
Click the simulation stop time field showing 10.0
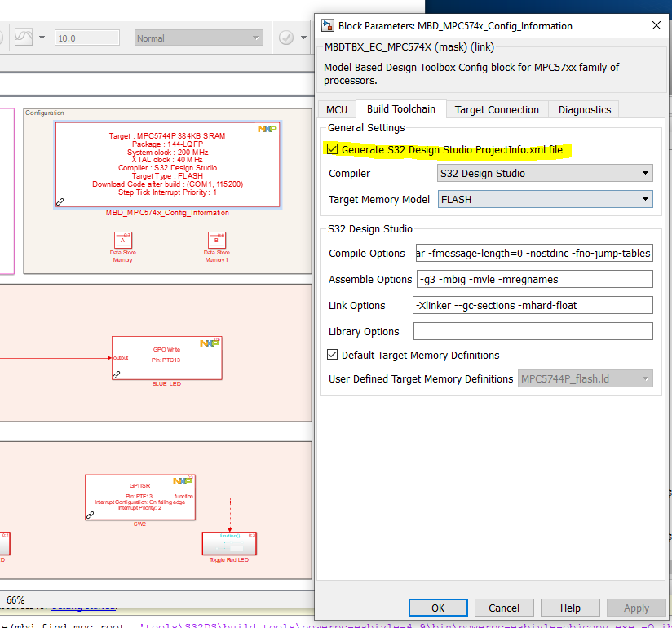coord(87,37)
